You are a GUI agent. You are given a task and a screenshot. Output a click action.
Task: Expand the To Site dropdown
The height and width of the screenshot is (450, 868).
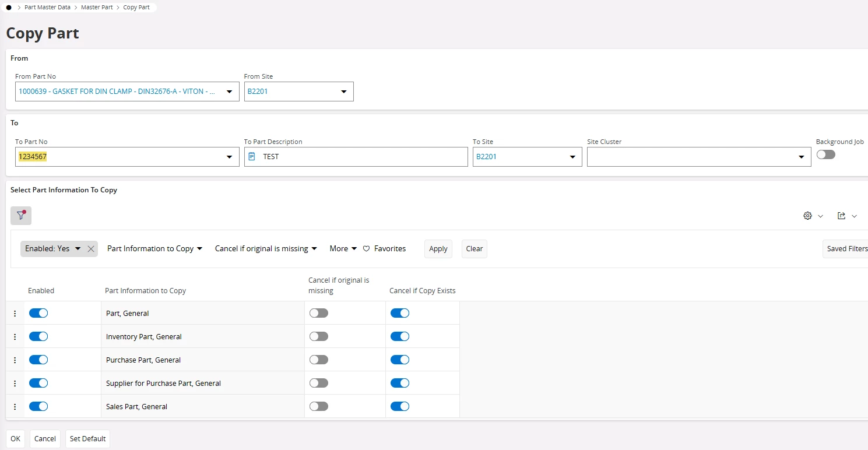tap(572, 157)
